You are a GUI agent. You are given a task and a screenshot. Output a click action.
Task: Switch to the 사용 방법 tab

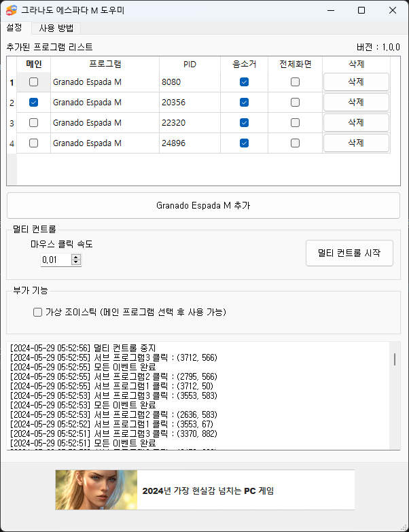56,28
